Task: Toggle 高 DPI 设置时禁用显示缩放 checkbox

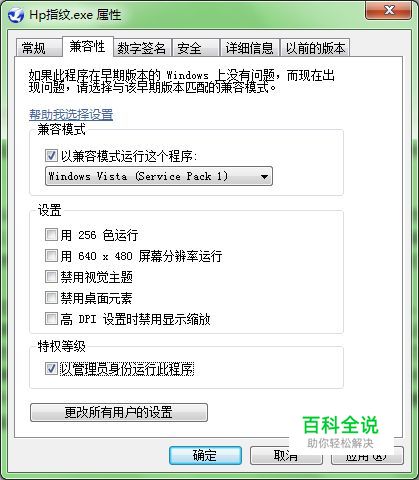Action: (x=51, y=319)
